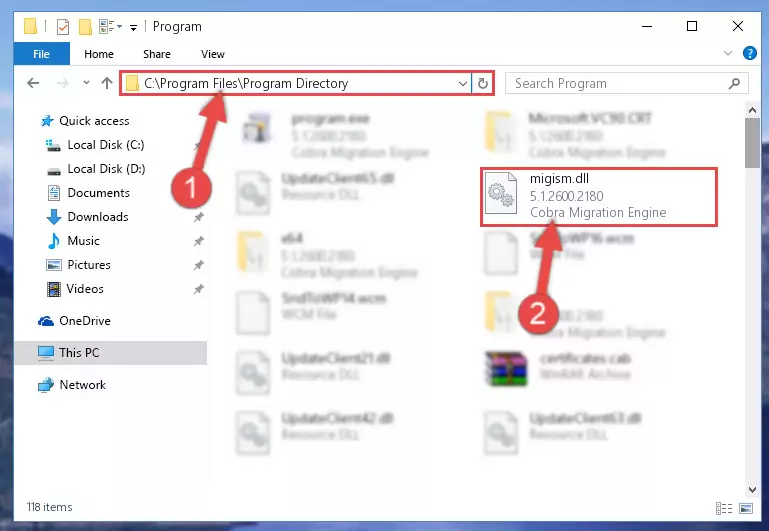Open the View ribbon tab

(213, 54)
